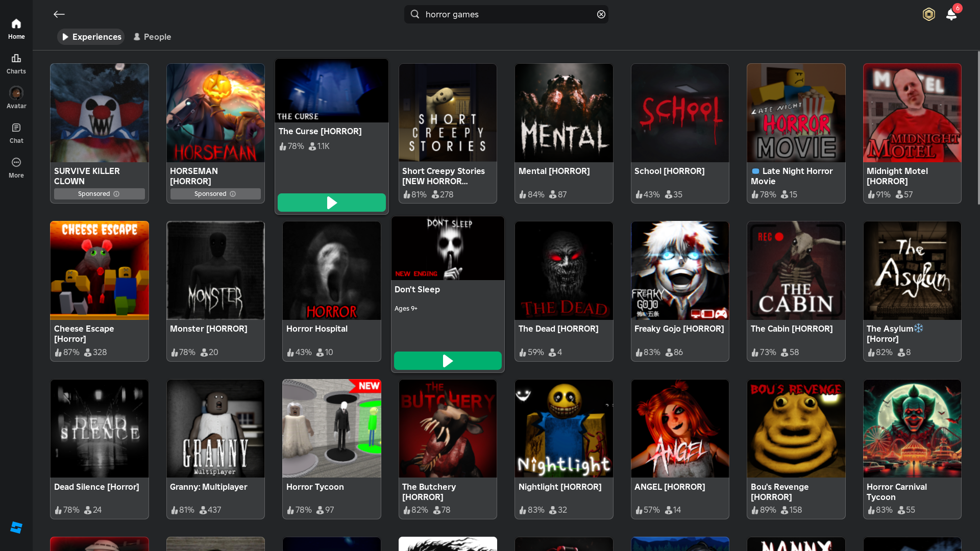Go to Home in sidebar
Image resolution: width=980 pixels, height=551 pixels.
[x=16, y=29]
